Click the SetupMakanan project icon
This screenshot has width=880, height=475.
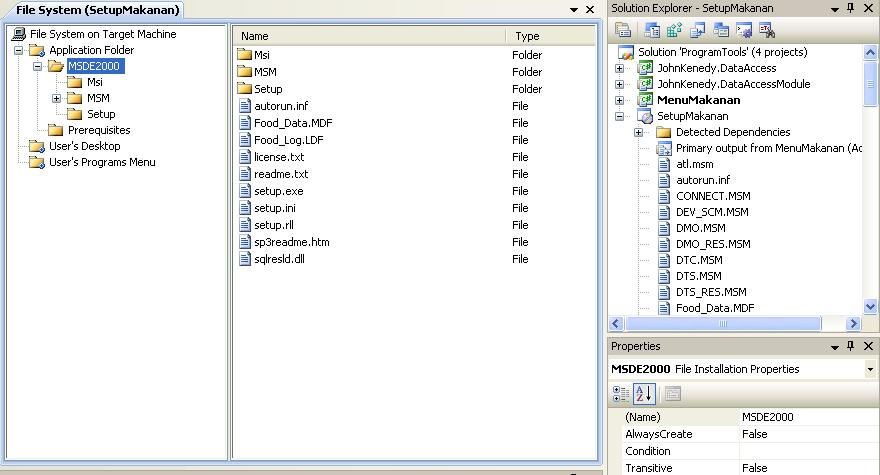[x=645, y=116]
